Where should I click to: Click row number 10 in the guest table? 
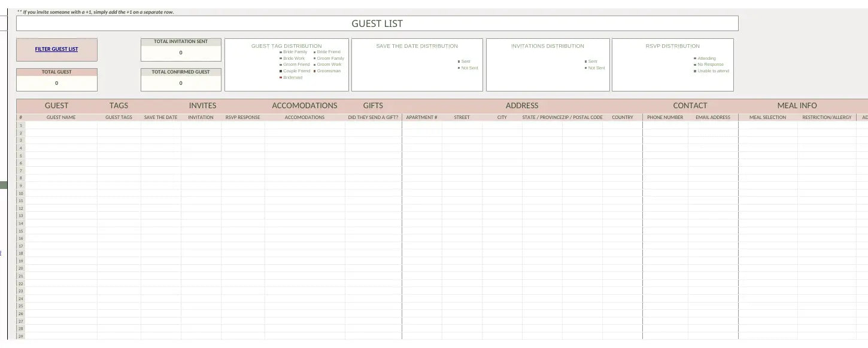point(21,193)
